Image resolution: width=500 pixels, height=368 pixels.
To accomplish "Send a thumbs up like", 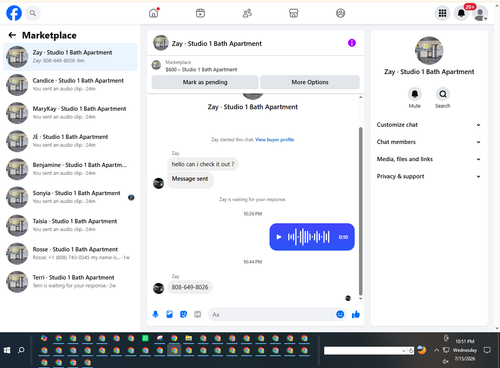I will (356, 314).
